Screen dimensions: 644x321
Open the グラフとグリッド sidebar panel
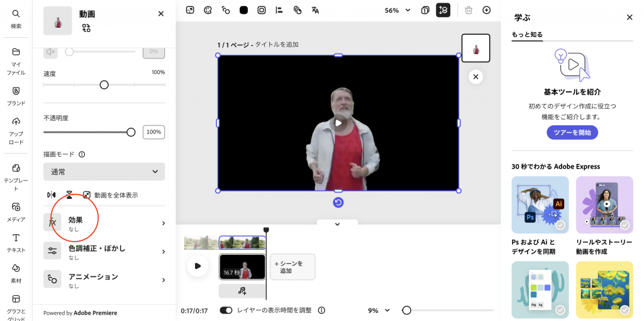[16, 307]
